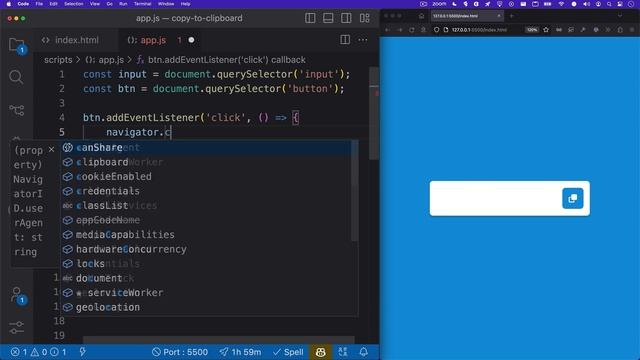Click the suggestion list scrollbar

point(355,191)
